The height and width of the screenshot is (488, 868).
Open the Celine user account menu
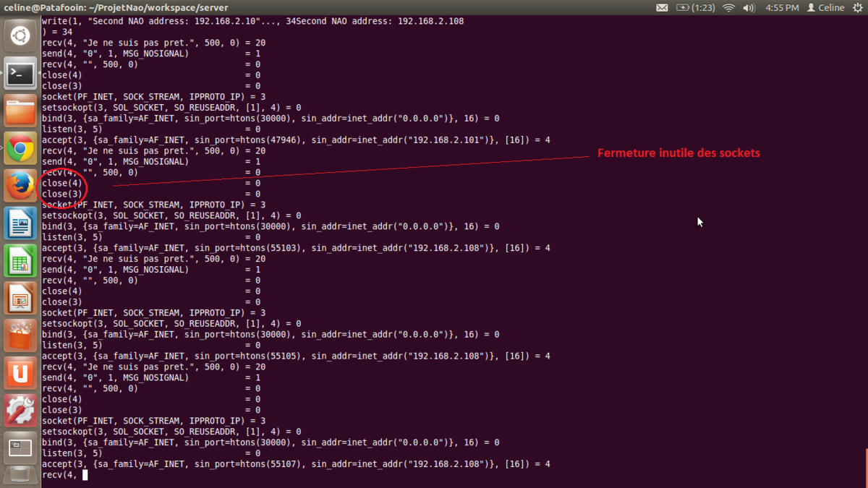tap(825, 8)
